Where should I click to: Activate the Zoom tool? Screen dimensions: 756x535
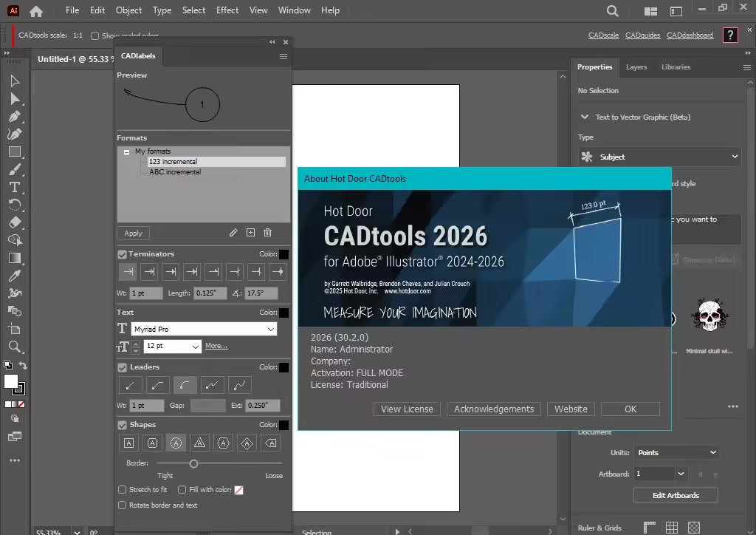[15, 347]
